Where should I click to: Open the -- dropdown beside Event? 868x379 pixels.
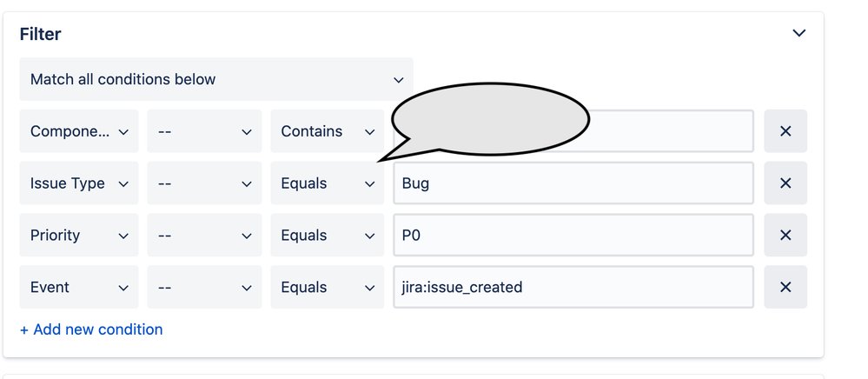204,287
